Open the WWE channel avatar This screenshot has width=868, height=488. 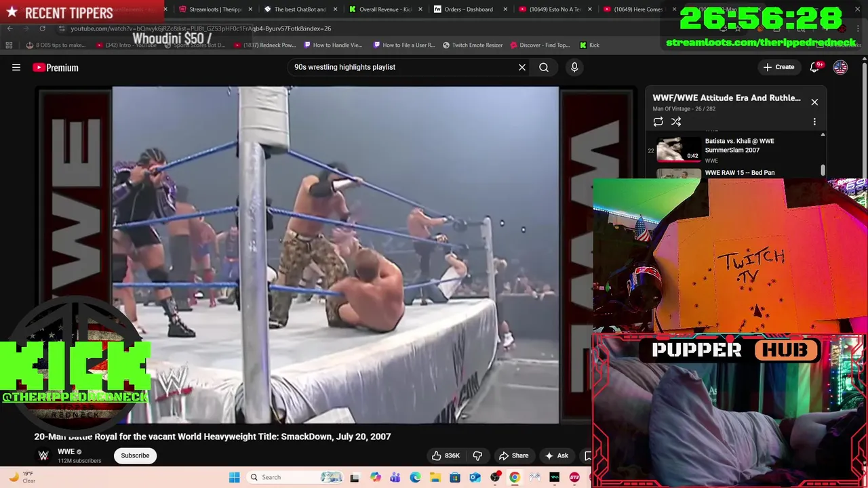43,455
